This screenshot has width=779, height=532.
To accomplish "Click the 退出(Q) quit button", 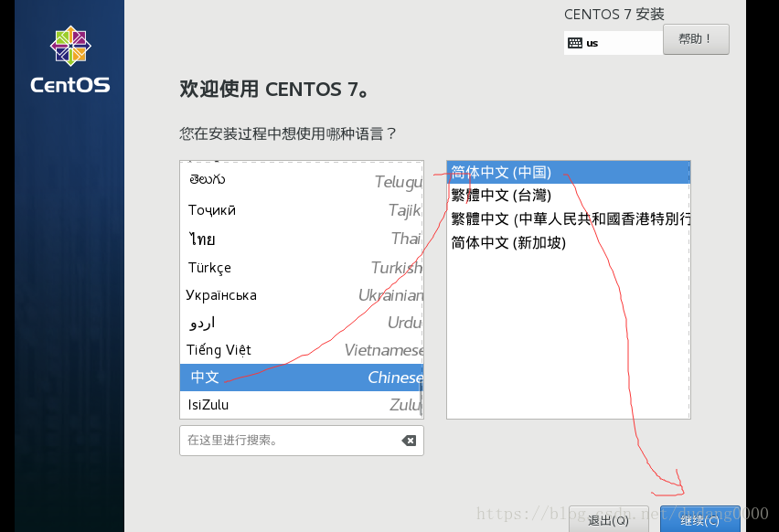I will pyautogui.click(x=609, y=519).
